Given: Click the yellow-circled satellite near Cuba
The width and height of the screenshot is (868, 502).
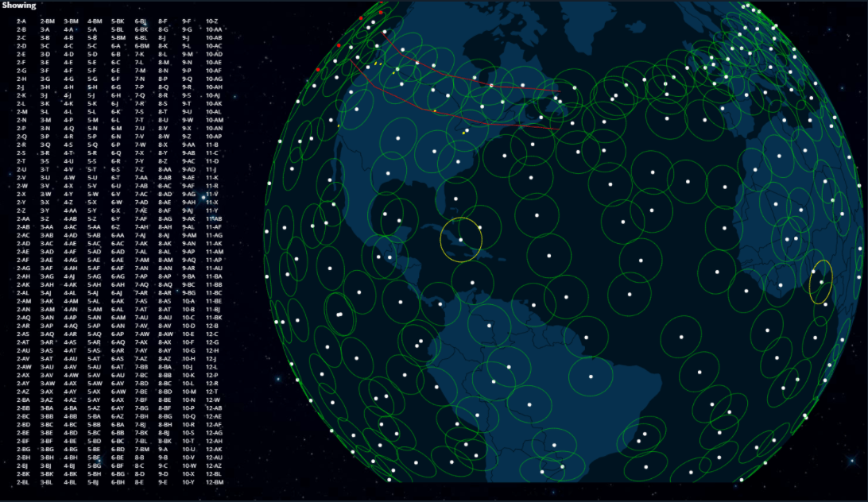Looking at the screenshot, I should [x=460, y=238].
